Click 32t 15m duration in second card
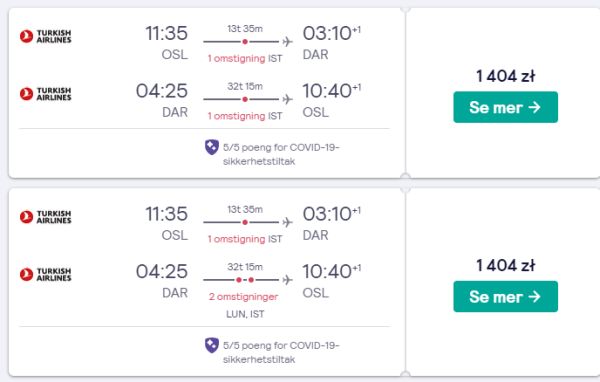Viewport: 600px width, 382px height. click(245, 267)
